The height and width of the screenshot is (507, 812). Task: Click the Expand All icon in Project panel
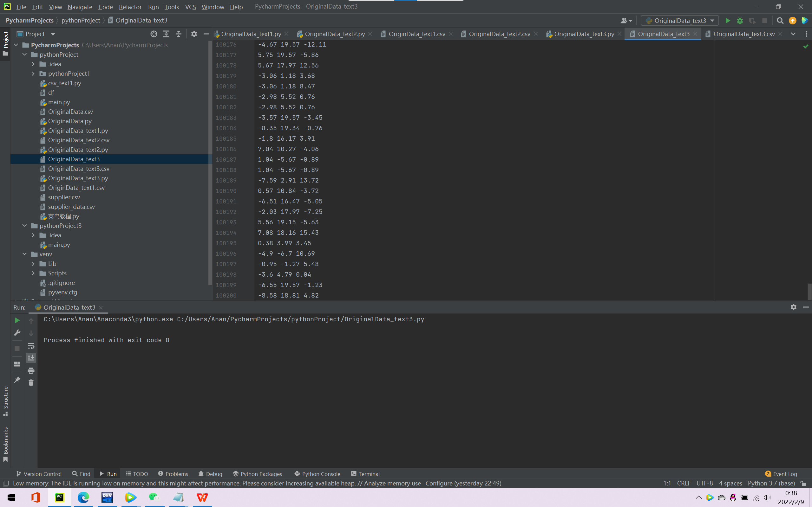tap(166, 34)
